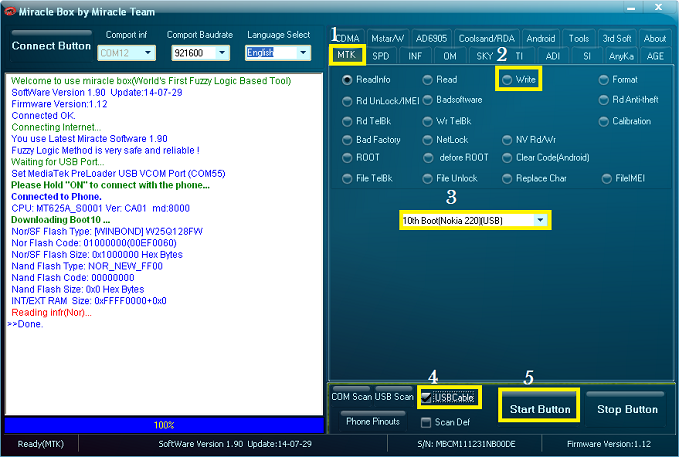Expand the Comport Baudrate dropdown arrow

(x=222, y=53)
